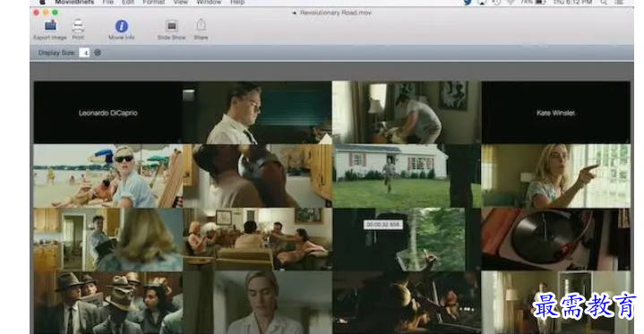Open the Edit menu

128,2
